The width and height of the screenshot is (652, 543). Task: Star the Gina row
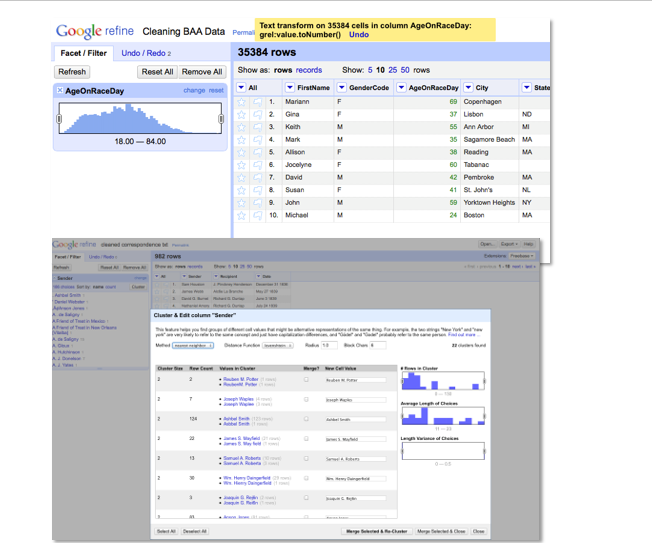click(241, 114)
